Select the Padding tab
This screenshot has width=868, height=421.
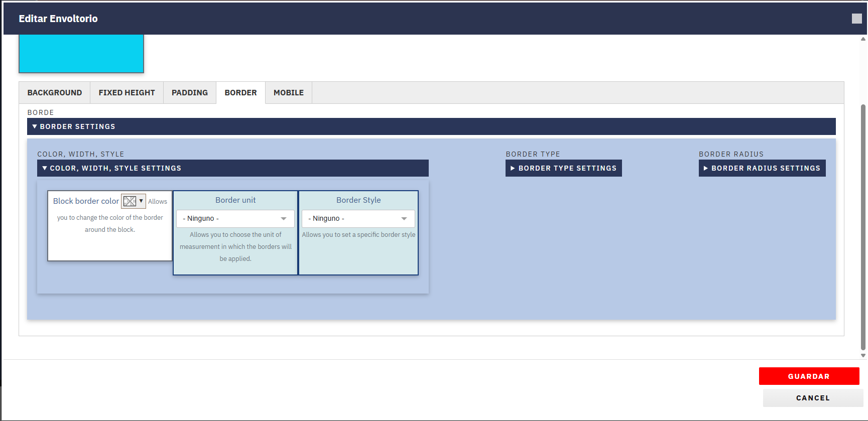(190, 93)
